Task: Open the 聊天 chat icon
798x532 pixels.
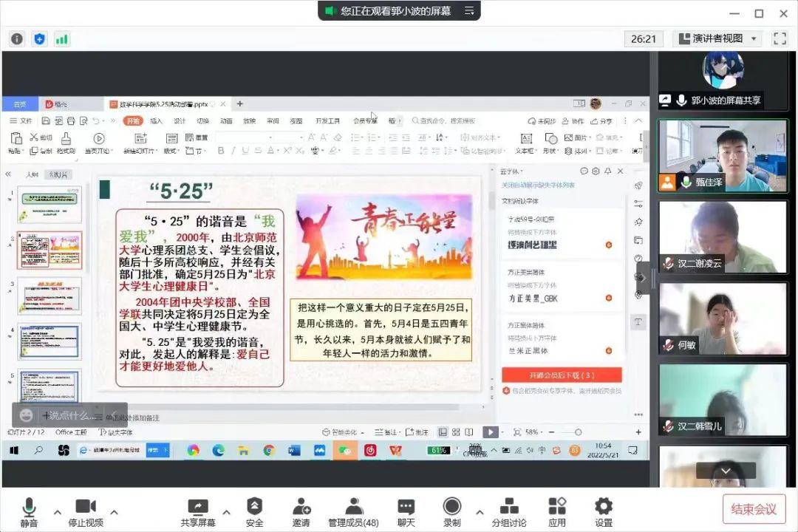Action: [406, 508]
